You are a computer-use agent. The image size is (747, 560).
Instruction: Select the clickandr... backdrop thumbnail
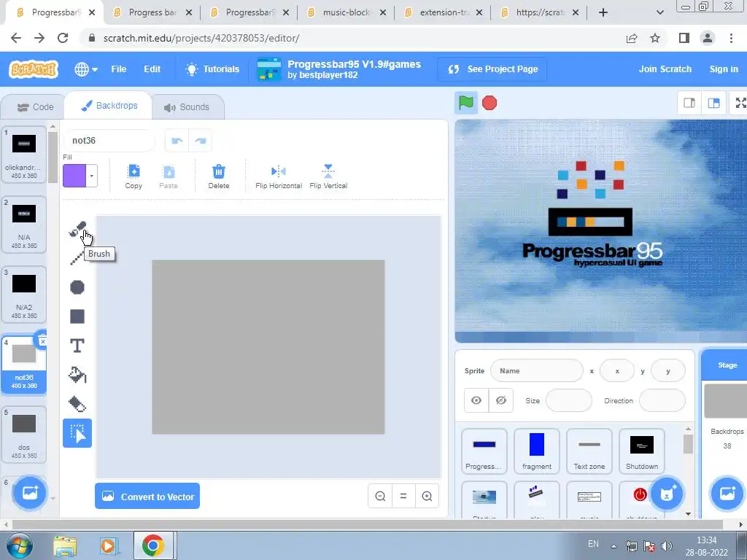click(24, 155)
